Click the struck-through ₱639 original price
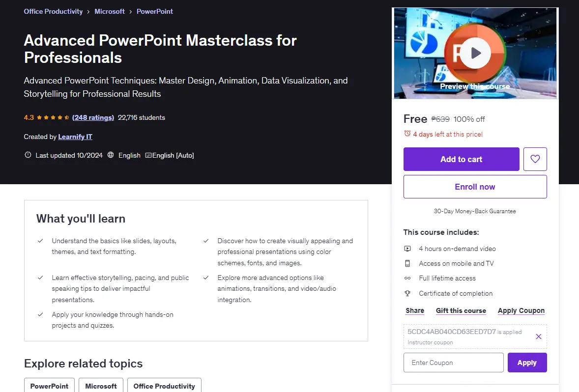The width and height of the screenshot is (579, 392). (x=440, y=119)
